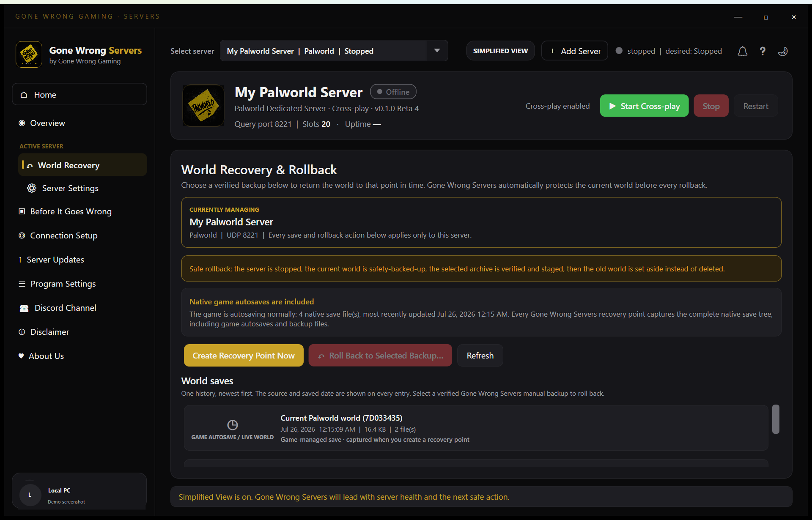Click the Add Server button
Screen dimensions: 812x520
point(575,51)
